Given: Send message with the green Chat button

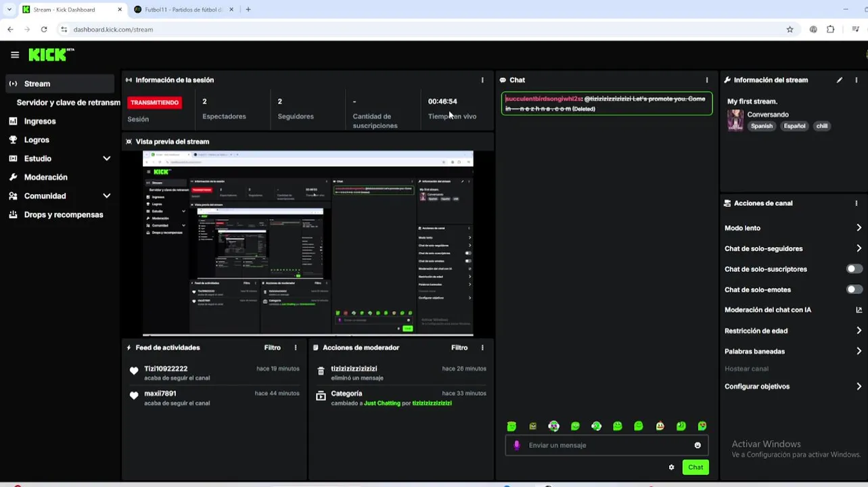Looking at the screenshot, I should click(695, 467).
